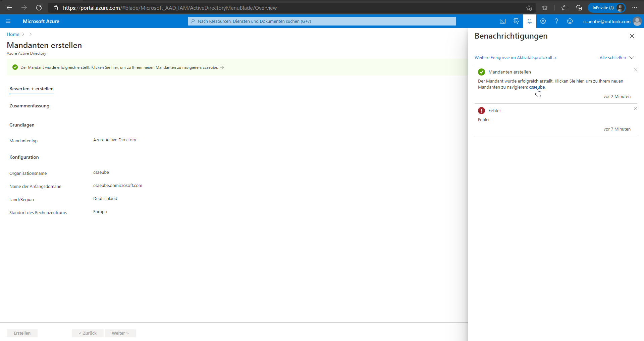Click the Konfiguration heading
This screenshot has height=341, width=644.
click(24, 157)
